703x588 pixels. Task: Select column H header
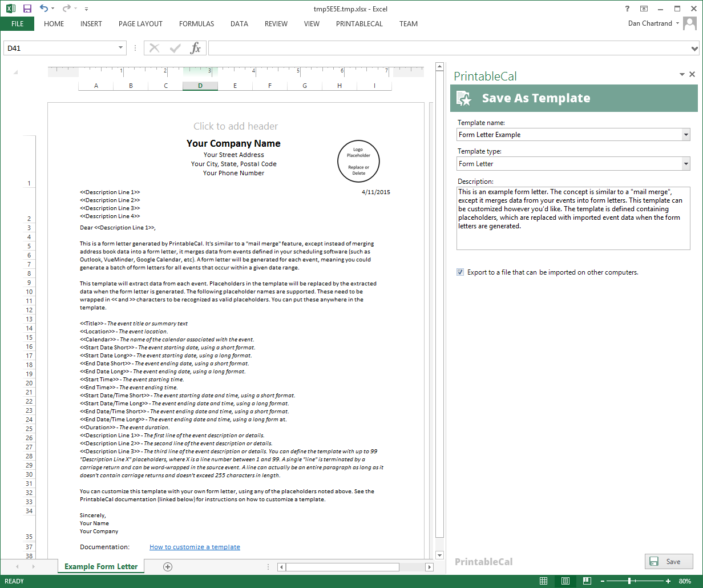coord(340,86)
